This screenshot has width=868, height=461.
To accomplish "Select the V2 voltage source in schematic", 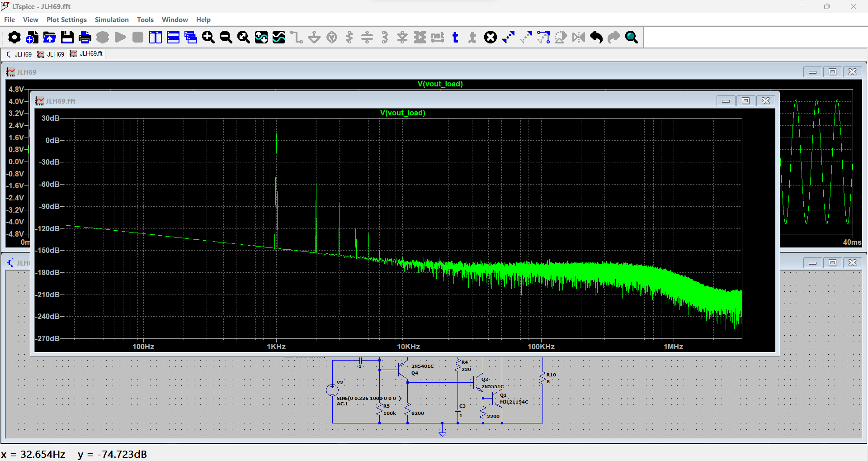I will pyautogui.click(x=332, y=390).
